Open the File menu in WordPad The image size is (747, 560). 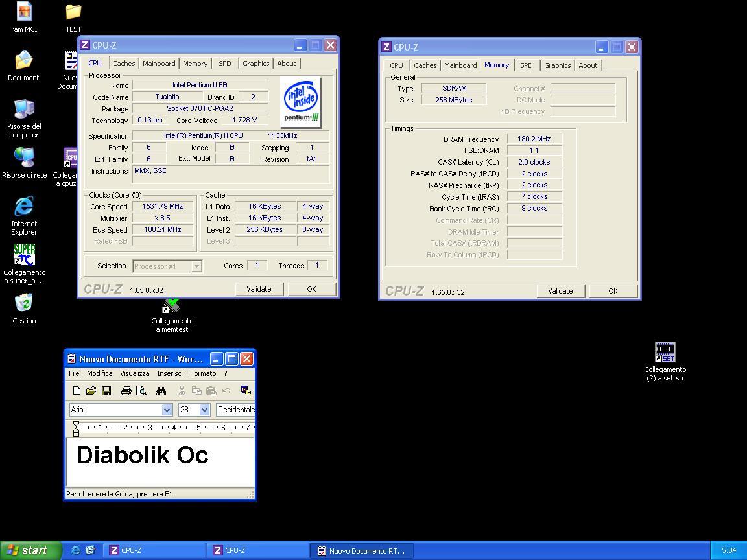click(74, 373)
